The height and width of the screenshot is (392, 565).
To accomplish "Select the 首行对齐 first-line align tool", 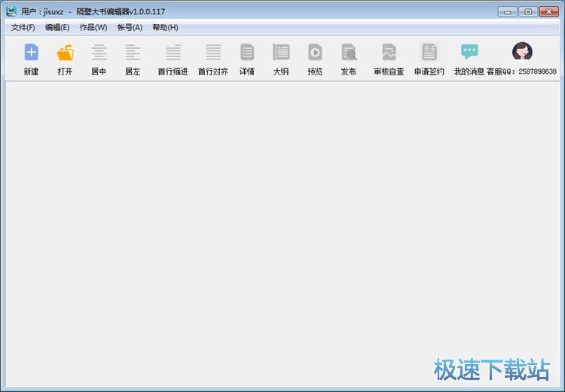I will pos(213,52).
